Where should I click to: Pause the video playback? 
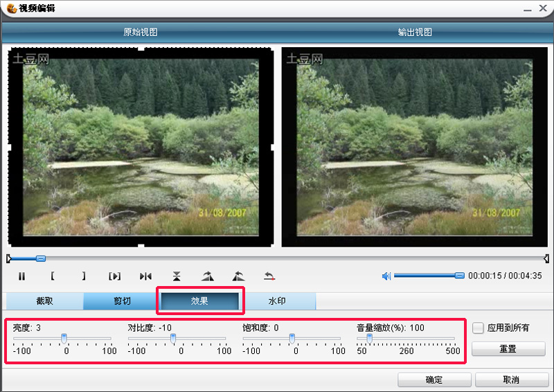coord(21,276)
